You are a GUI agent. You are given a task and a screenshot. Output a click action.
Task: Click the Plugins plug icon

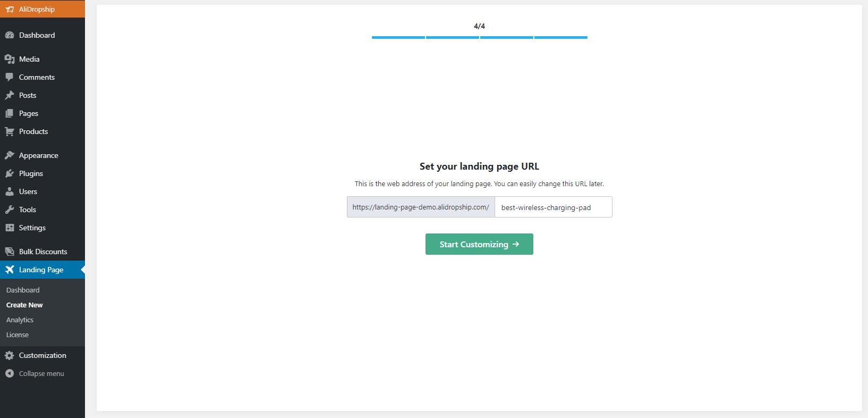[10, 173]
